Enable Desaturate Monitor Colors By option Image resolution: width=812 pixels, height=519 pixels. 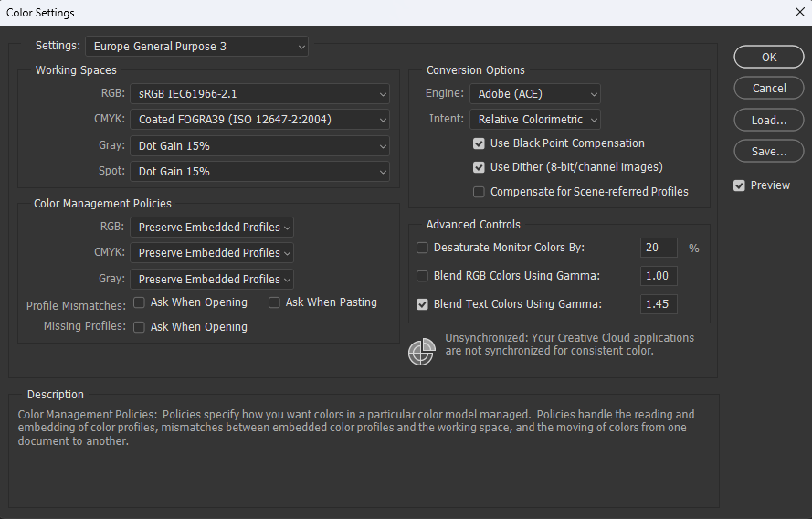(422, 248)
